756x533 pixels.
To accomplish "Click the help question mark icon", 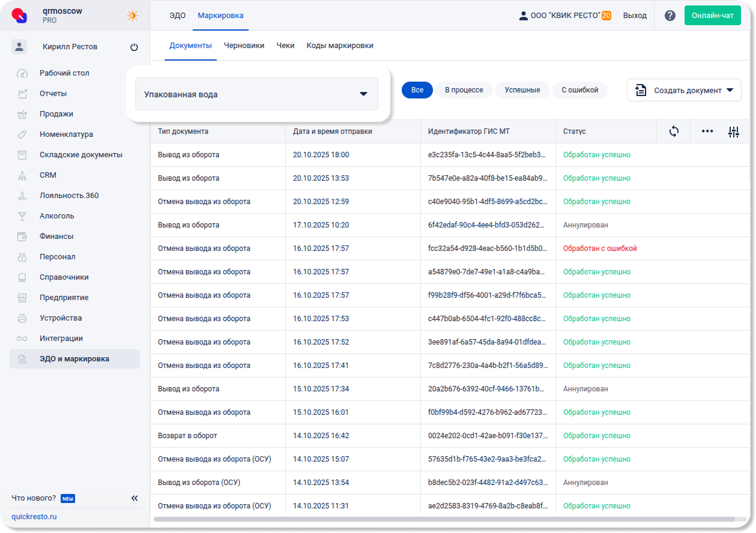I will tap(670, 16).
